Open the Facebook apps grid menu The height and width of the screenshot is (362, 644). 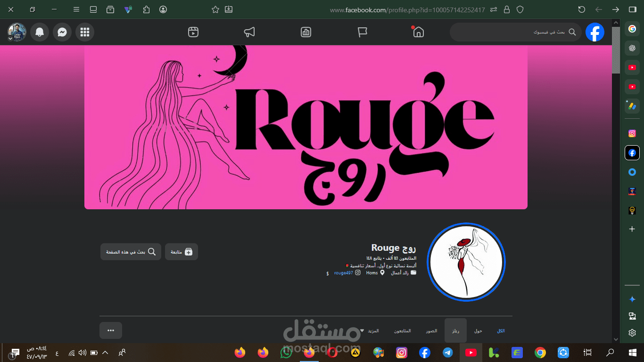point(85,32)
